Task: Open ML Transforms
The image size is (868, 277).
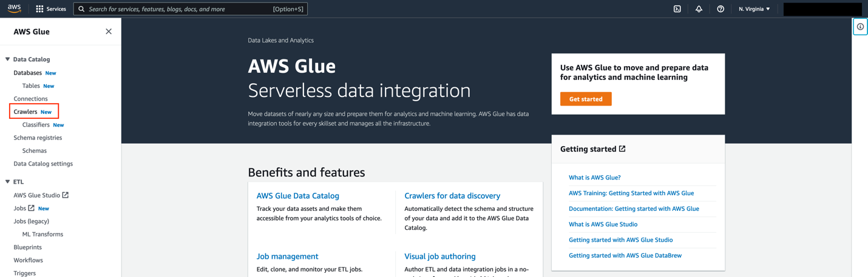Action: coord(42,235)
